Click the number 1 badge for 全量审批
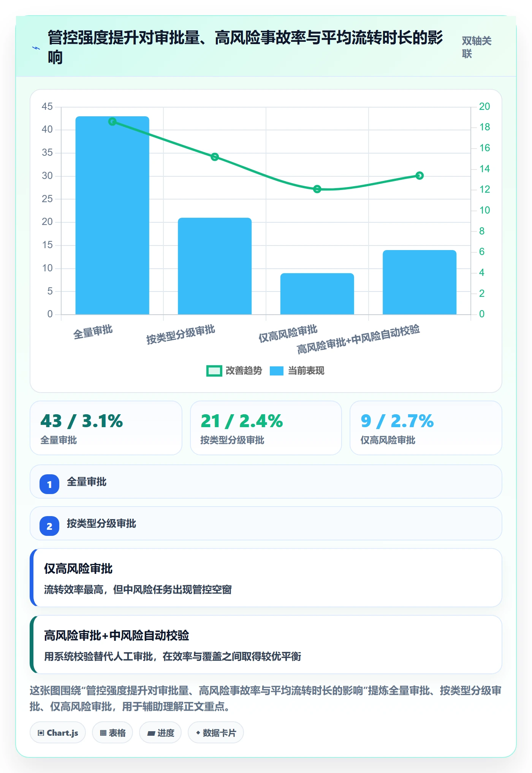The height and width of the screenshot is (773, 532). pyautogui.click(x=49, y=484)
